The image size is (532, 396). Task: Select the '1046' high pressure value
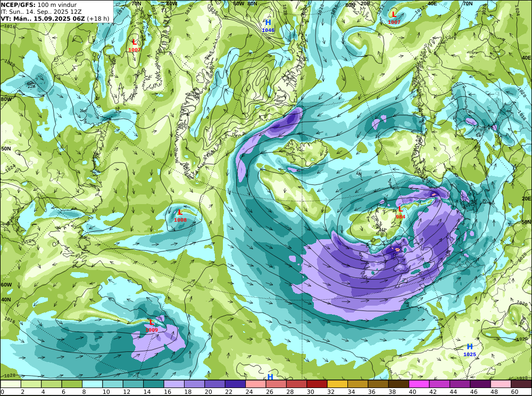pos(268,30)
